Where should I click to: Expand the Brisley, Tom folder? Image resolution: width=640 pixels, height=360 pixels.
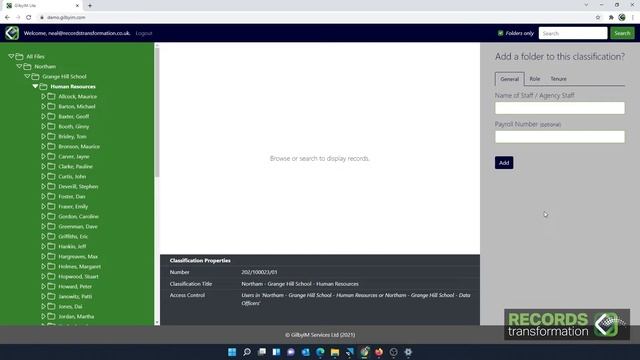pyautogui.click(x=43, y=136)
